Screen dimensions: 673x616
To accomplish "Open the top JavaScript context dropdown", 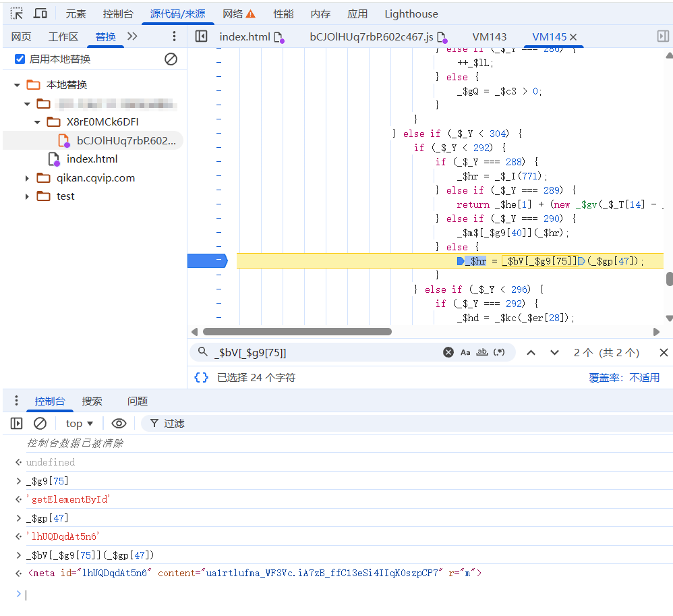I will click(x=80, y=423).
